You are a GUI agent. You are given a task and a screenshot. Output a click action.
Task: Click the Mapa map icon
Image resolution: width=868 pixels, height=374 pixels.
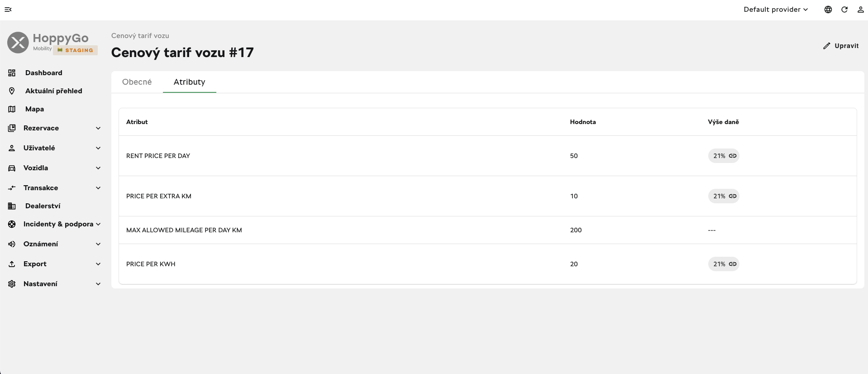[12, 109]
